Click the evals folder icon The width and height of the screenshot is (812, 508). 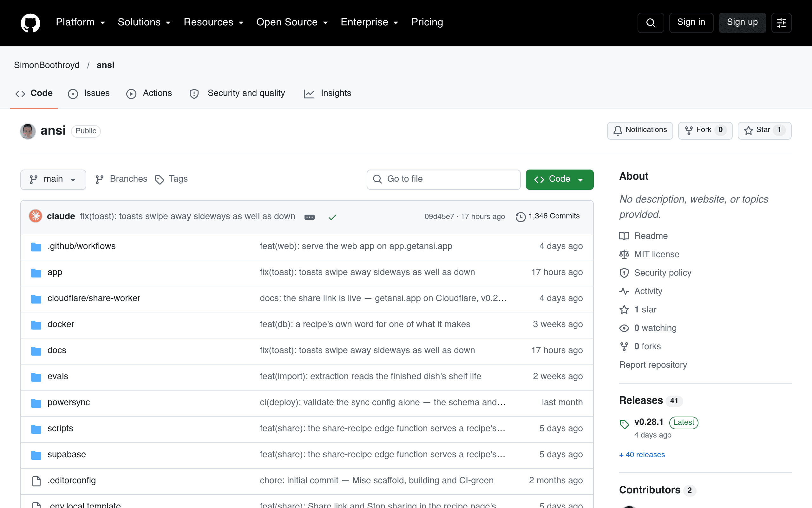point(36,377)
